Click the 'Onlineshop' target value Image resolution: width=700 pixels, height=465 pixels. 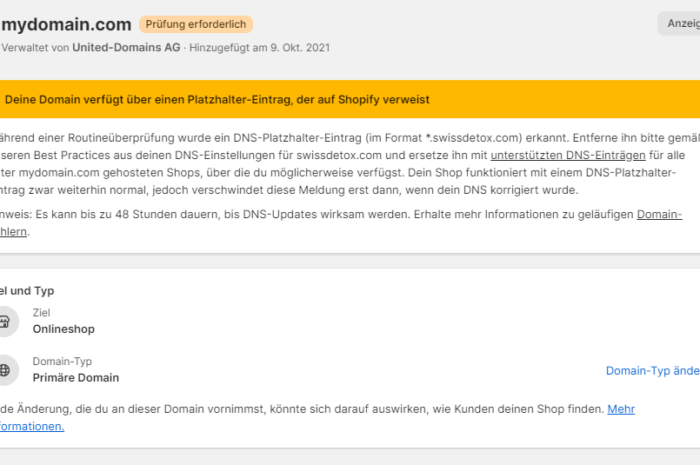(x=63, y=329)
